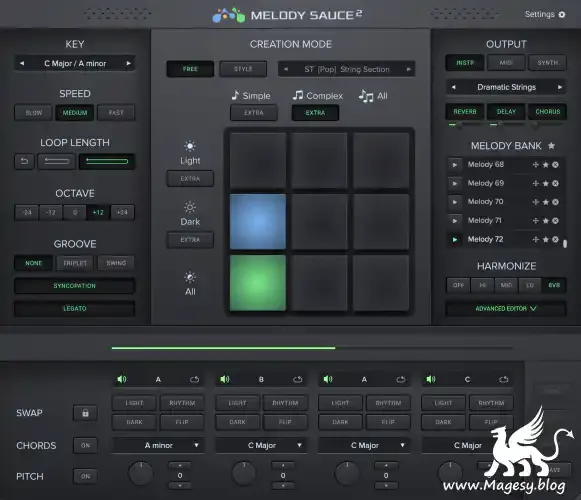Toggle Chorus effect
This screenshot has width=581, height=500.
pos(548,112)
